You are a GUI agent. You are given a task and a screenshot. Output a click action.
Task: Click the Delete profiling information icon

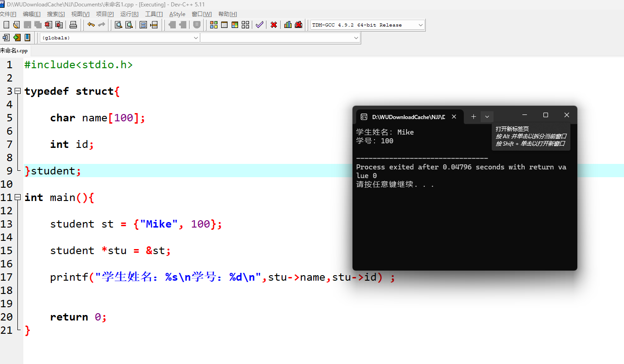[x=298, y=25]
